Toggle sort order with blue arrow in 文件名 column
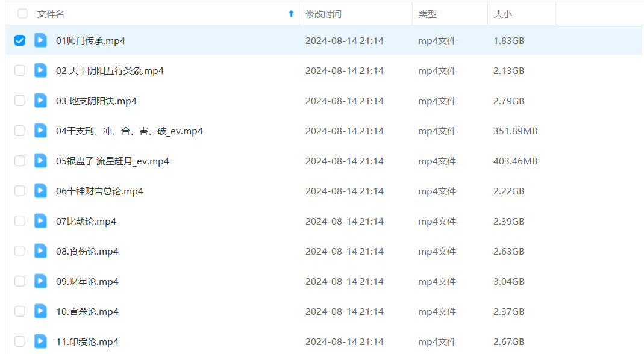The image size is (644, 354). point(291,14)
